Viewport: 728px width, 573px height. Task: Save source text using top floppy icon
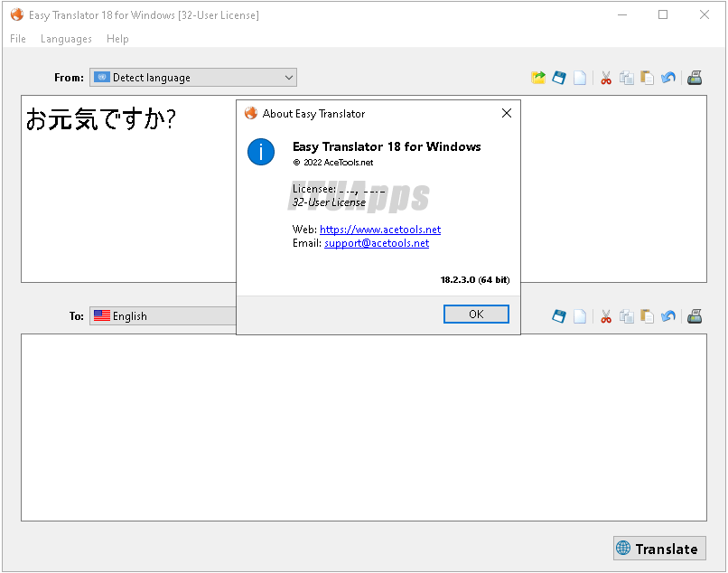point(559,78)
